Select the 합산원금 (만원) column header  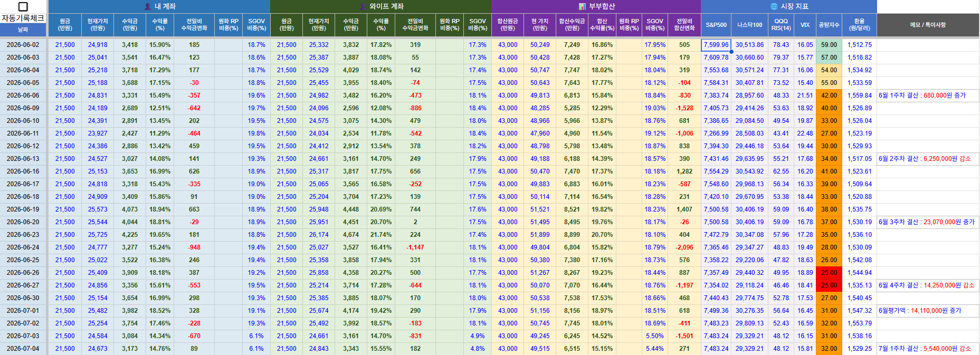click(508, 25)
